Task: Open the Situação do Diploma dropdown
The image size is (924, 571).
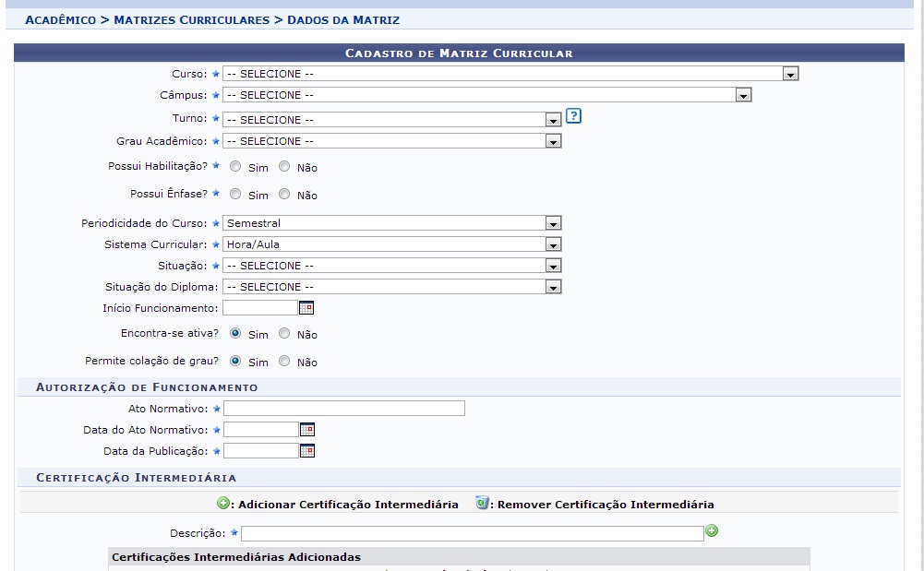Action: [552, 286]
